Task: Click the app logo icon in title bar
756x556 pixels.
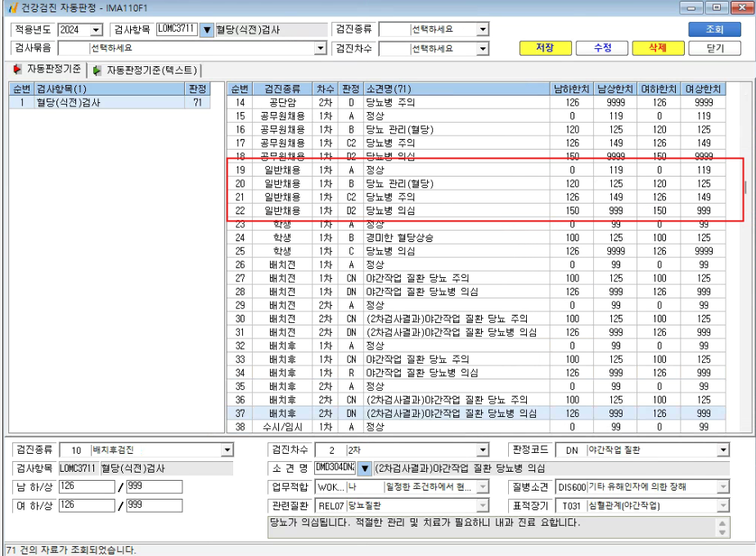Action: (x=12, y=7)
